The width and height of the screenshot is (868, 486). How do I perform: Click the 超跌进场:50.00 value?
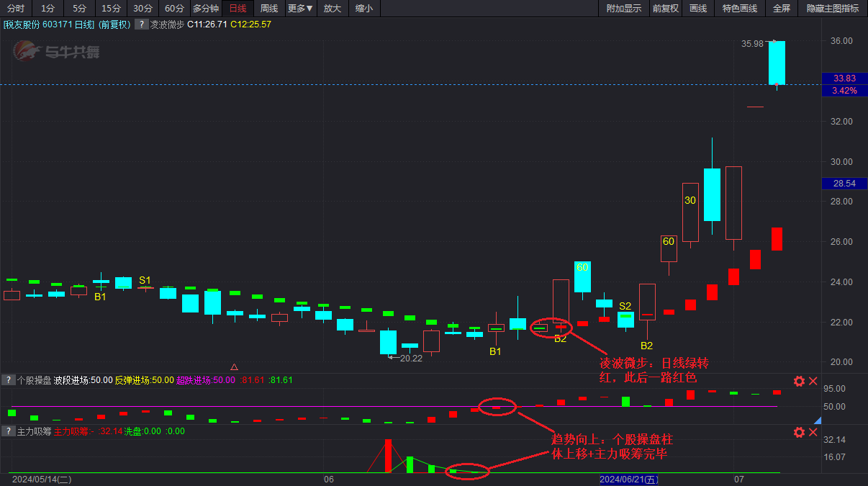(205, 380)
